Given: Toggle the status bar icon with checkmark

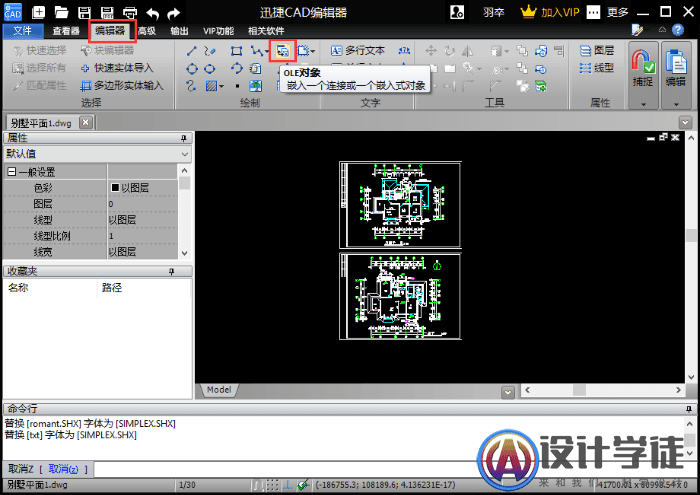Looking at the screenshot, I should (x=304, y=484).
